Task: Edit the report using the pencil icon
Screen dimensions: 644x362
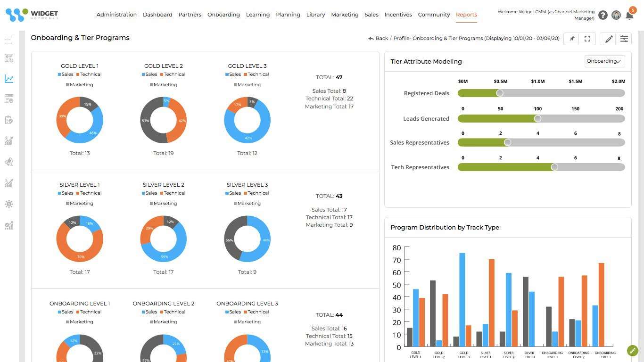Action: (x=608, y=39)
